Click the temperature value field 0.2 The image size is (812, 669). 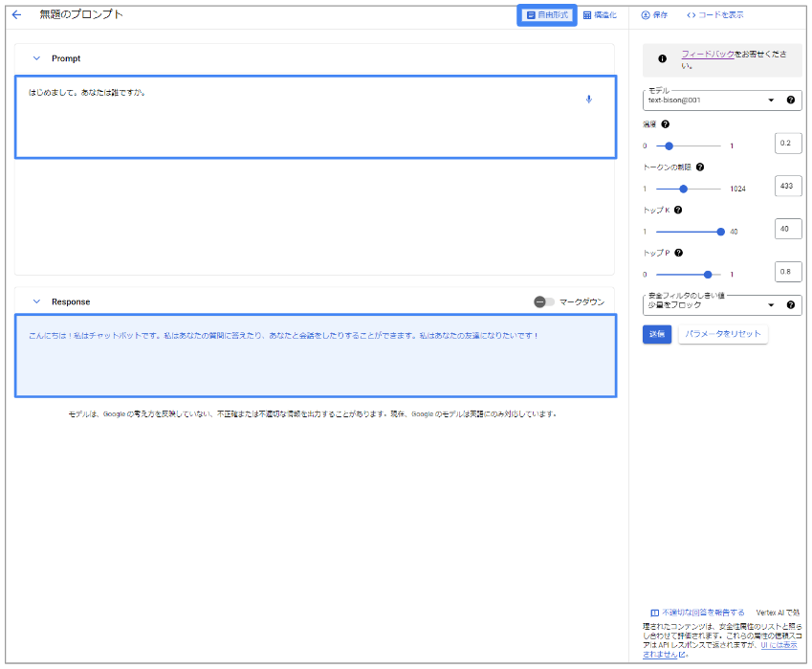(788, 143)
